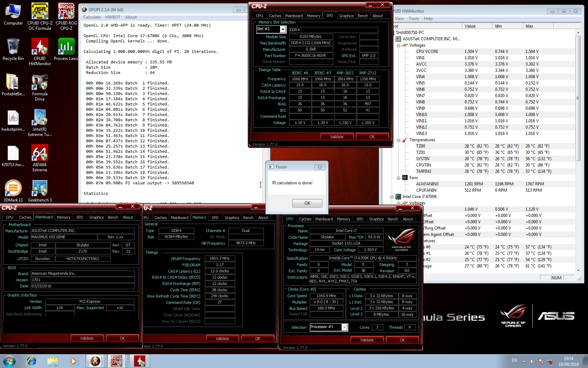Open the Computer desktop icon
Screen dimensions: 588x368
click(13, 14)
